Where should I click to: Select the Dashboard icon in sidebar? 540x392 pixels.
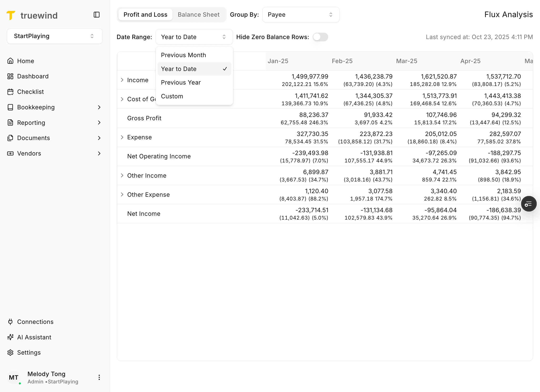[x=10, y=76]
